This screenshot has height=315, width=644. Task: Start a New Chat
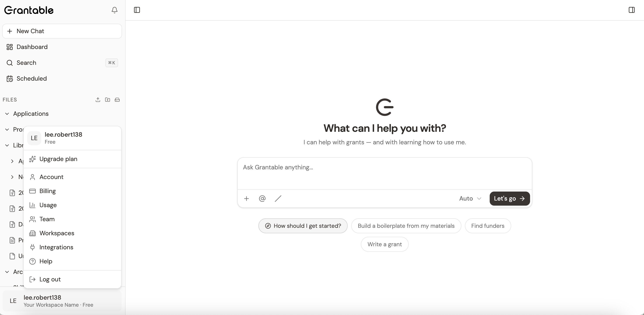click(62, 31)
